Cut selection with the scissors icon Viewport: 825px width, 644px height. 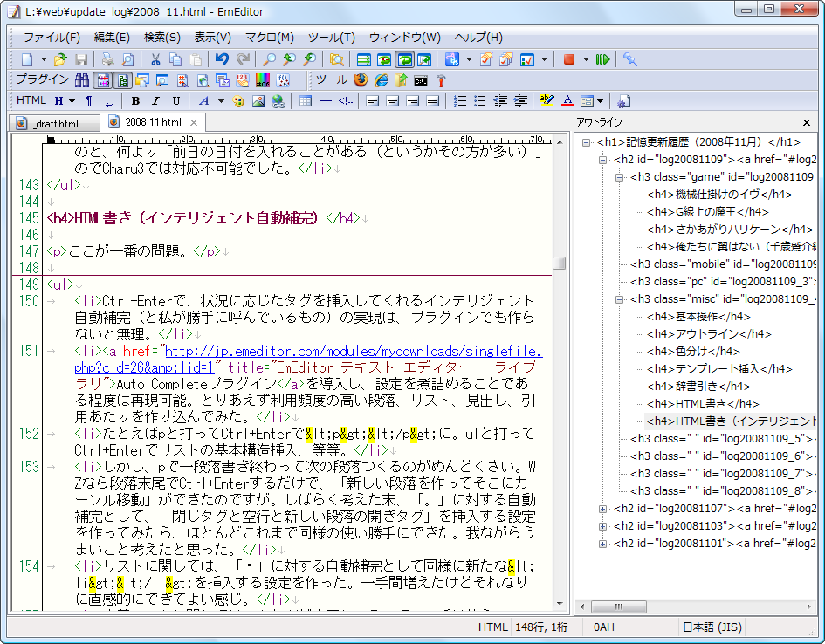click(155, 59)
